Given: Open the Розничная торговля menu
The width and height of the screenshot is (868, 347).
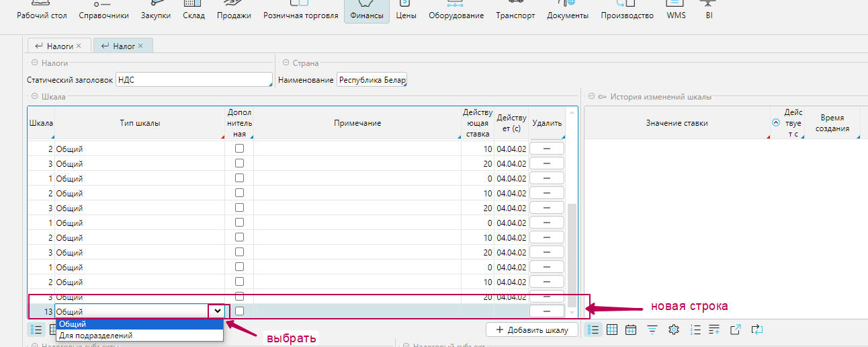Looking at the screenshot, I should [300, 15].
